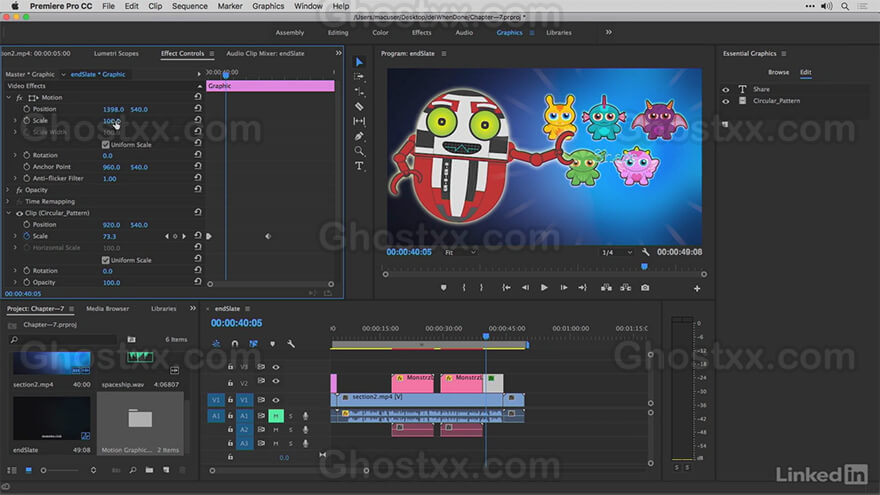880x495 pixels.
Task: Click add marker in timeline header
Action: pos(272,343)
